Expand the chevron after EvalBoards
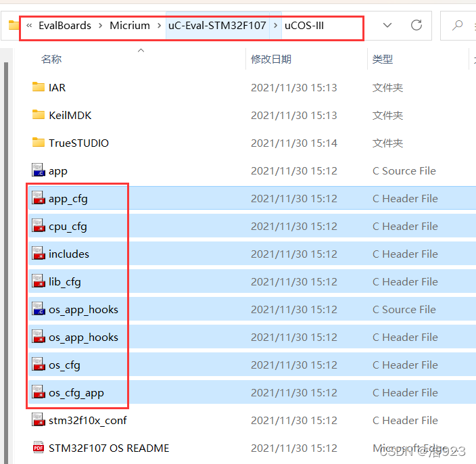 [101, 26]
